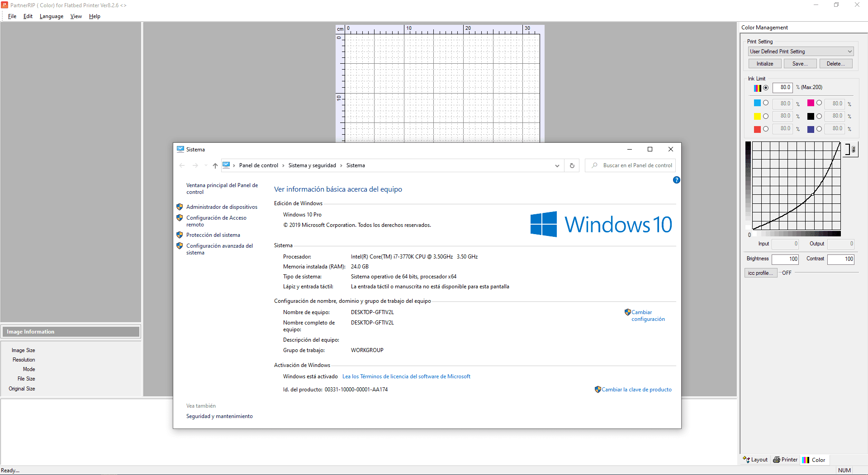
Task: Click the red ink color swatch
Action: click(757, 129)
